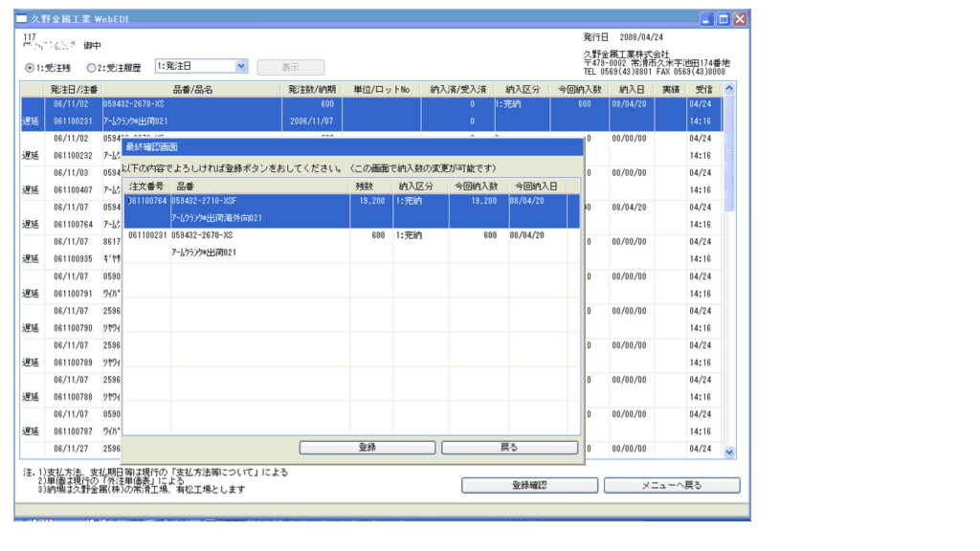The height and width of the screenshot is (551, 980).
Task: Open the 1:発注日 sort dropdown
Action: click(x=240, y=66)
